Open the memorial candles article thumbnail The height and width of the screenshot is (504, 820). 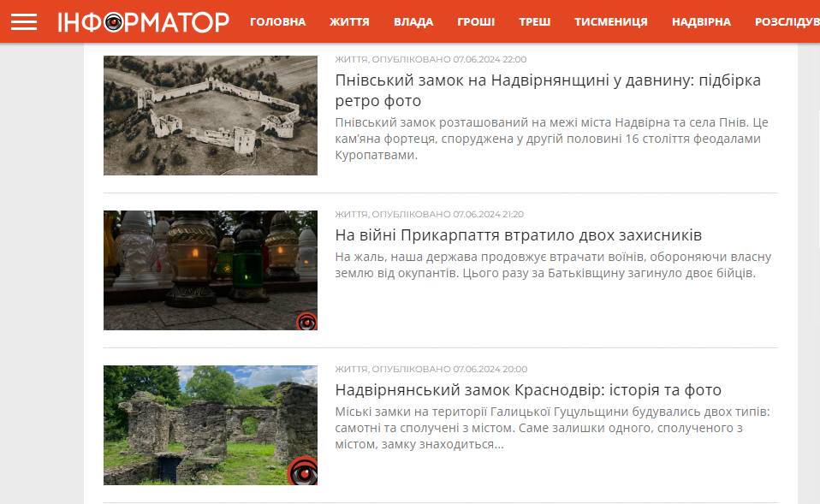pos(211,270)
